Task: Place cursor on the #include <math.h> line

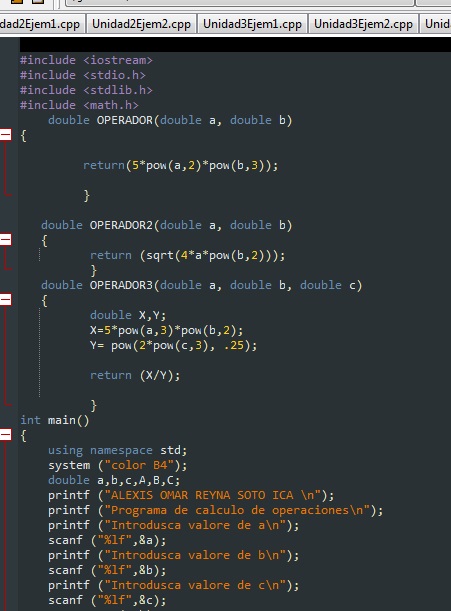Action: click(x=79, y=105)
